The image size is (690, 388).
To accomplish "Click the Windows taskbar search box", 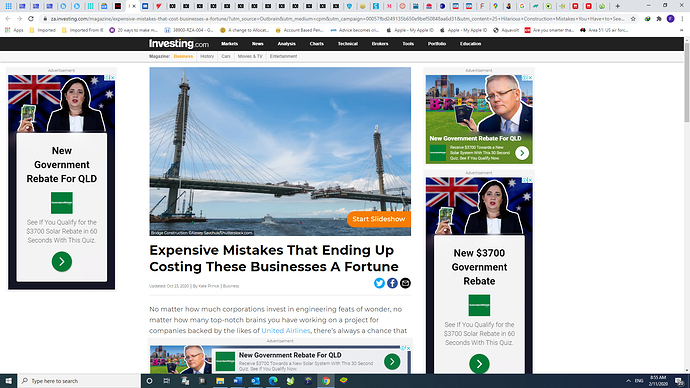I will (80, 381).
